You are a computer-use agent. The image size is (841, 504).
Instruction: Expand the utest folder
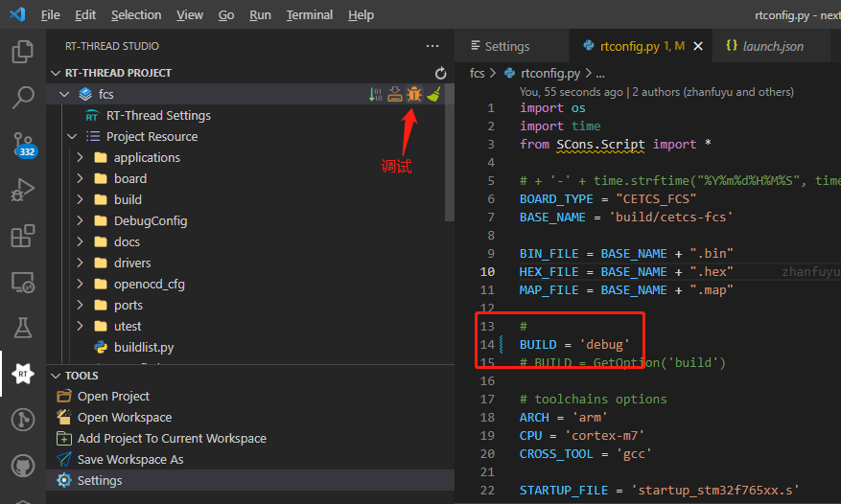coord(80,326)
